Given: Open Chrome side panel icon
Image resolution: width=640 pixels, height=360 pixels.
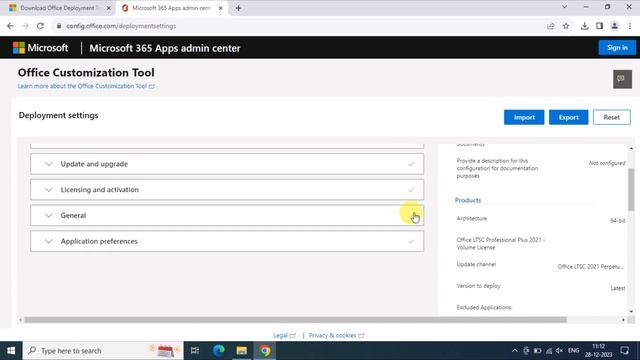Looking at the screenshot, I should pyautogui.click(x=599, y=26).
